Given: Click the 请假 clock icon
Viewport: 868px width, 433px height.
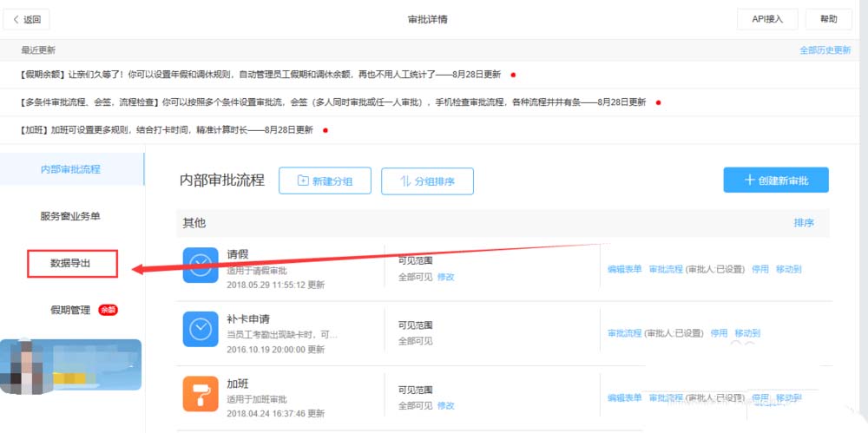Looking at the screenshot, I should coord(201,265).
